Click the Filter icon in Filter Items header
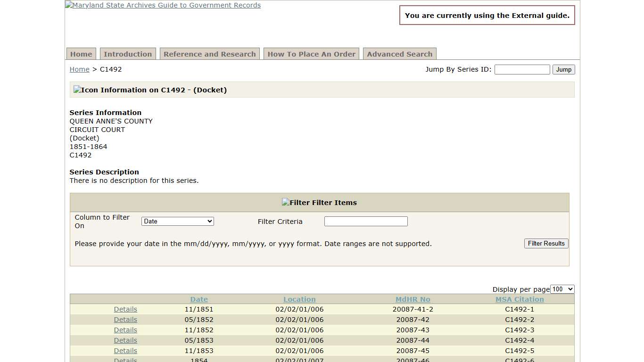This screenshot has width=644, height=362. (x=296, y=203)
